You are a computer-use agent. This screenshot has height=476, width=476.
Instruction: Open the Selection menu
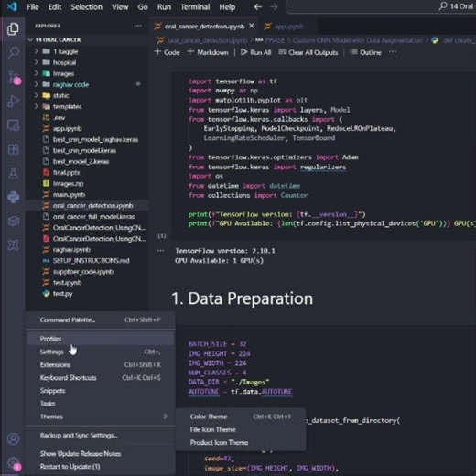tap(86, 6)
